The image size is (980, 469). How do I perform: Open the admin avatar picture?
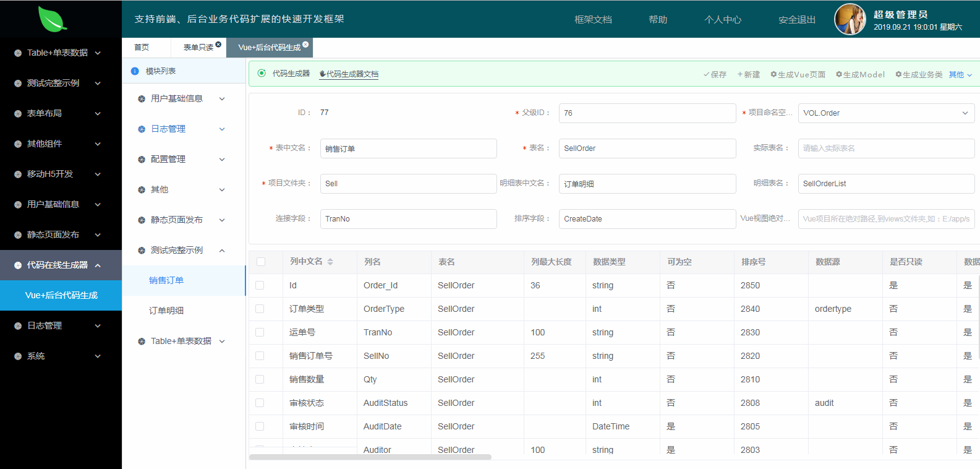(850, 19)
